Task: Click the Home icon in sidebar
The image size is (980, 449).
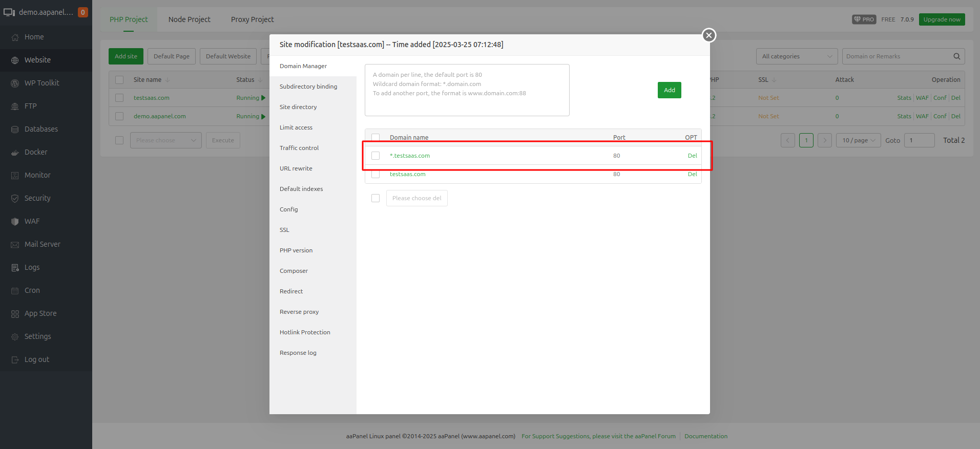Action: [15, 37]
